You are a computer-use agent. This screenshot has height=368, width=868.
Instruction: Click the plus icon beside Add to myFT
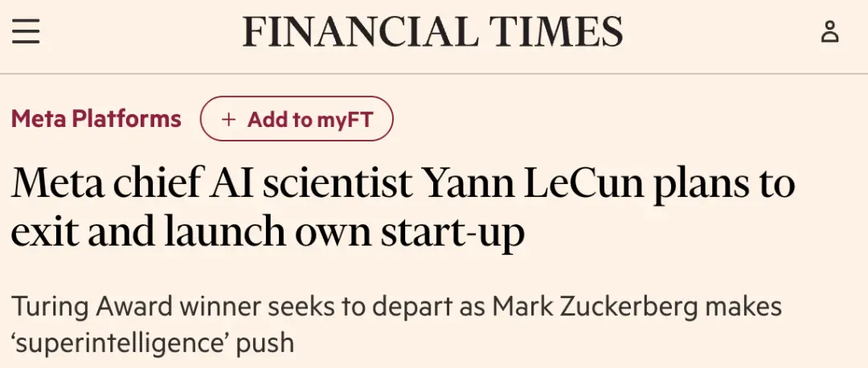pyautogui.click(x=229, y=120)
